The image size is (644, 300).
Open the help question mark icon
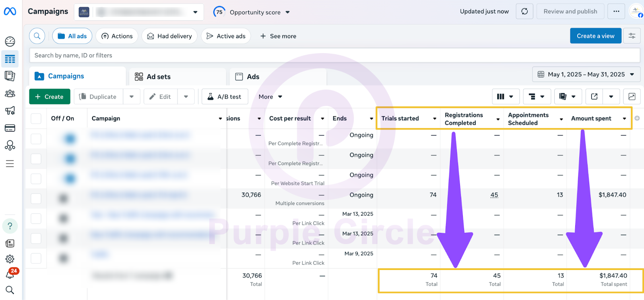coord(10,226)
